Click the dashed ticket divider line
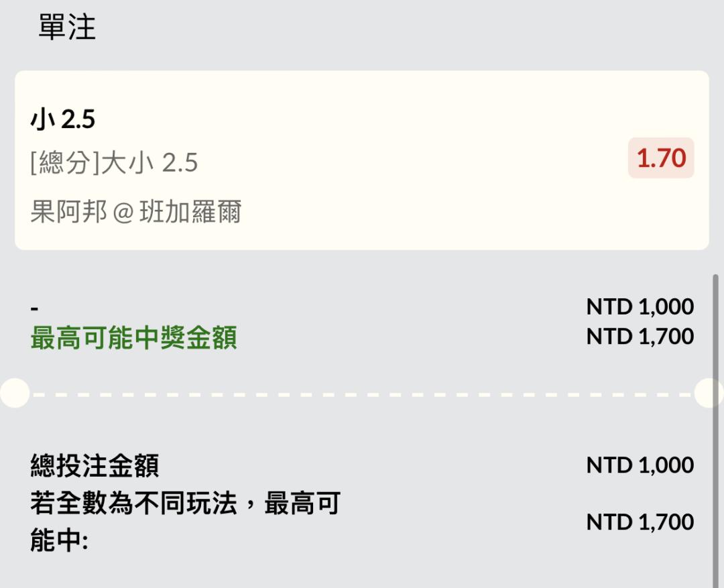The width and height of the screenshot is (724, 588). [x=362, y=395]
